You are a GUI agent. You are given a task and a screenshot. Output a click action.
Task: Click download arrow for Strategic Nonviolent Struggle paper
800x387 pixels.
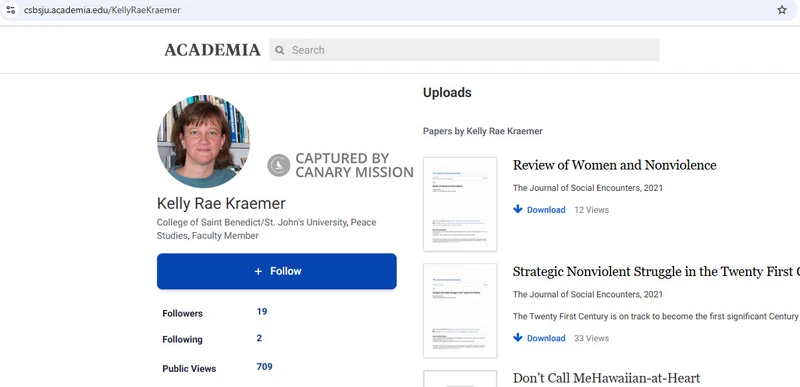[x=518, y=338]
